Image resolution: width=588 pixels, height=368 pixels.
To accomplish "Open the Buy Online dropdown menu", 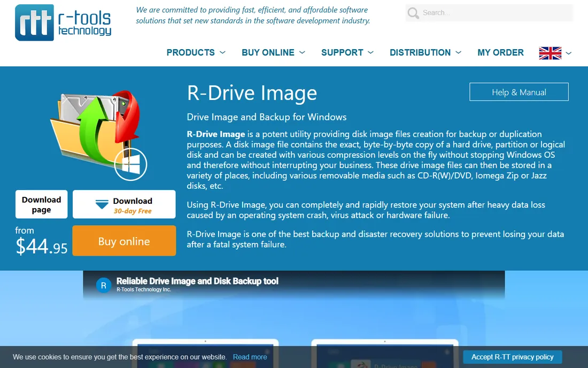I will (273, 52).
